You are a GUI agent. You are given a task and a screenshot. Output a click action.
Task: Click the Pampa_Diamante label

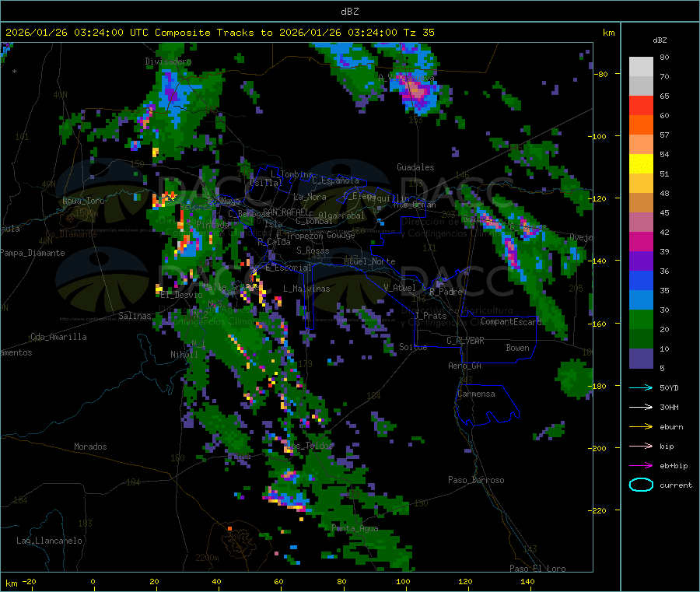[33, 253]
